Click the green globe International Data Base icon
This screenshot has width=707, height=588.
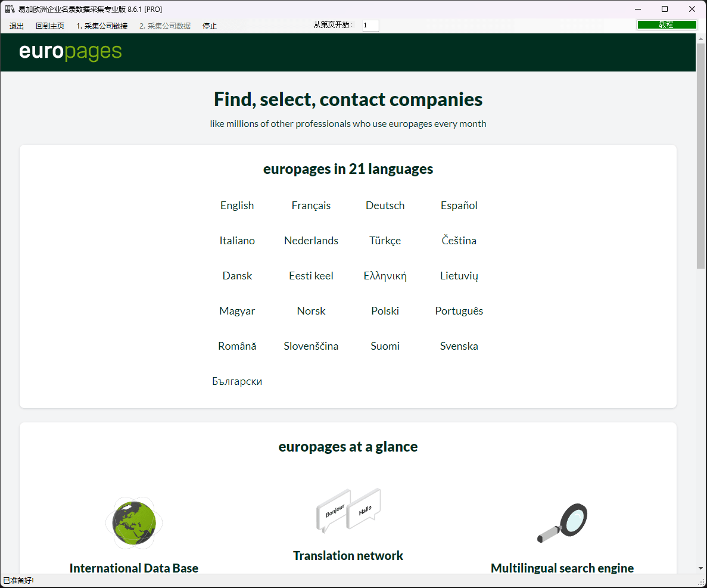[x=134, y=523]
